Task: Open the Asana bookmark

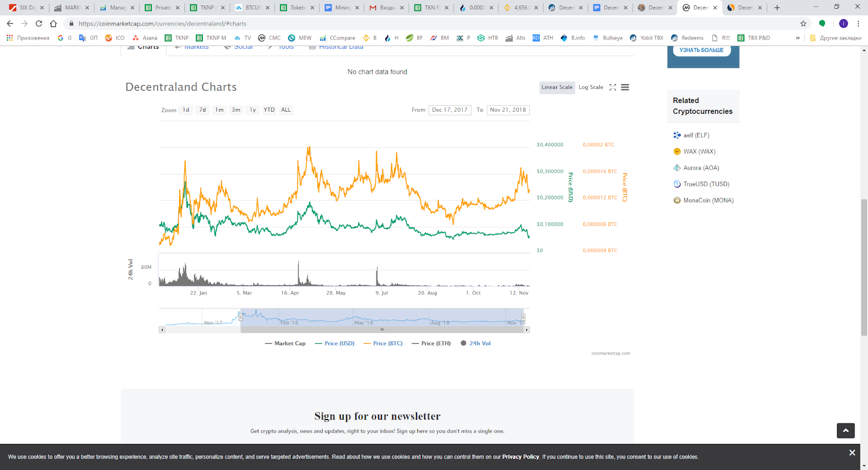Action: click(x=145, y=38)
